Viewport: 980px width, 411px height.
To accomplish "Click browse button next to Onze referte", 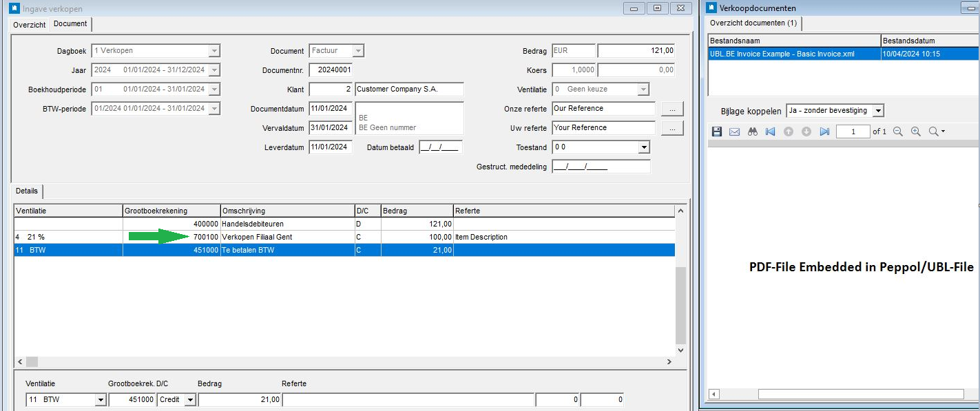I will tap(671, 109).
